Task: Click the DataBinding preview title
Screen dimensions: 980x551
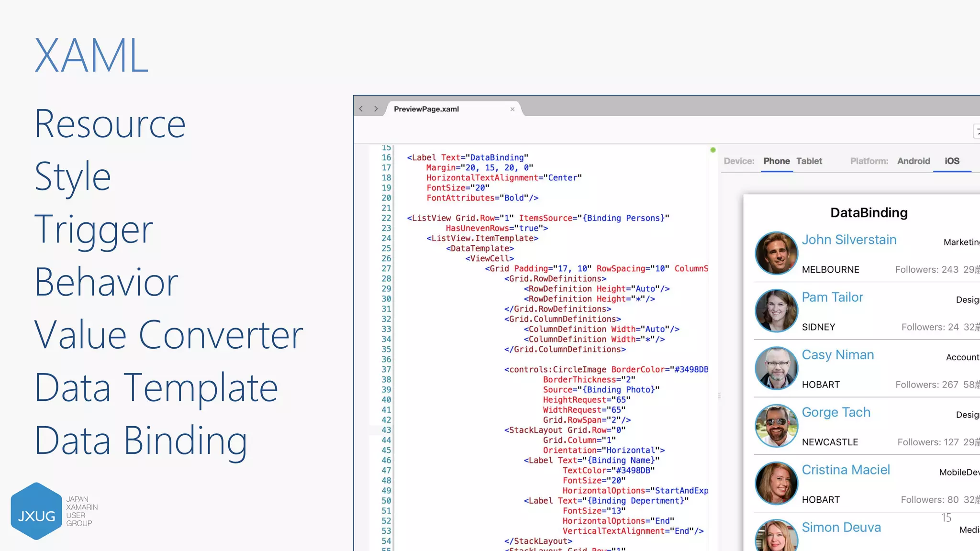Action: click(869, 213)
